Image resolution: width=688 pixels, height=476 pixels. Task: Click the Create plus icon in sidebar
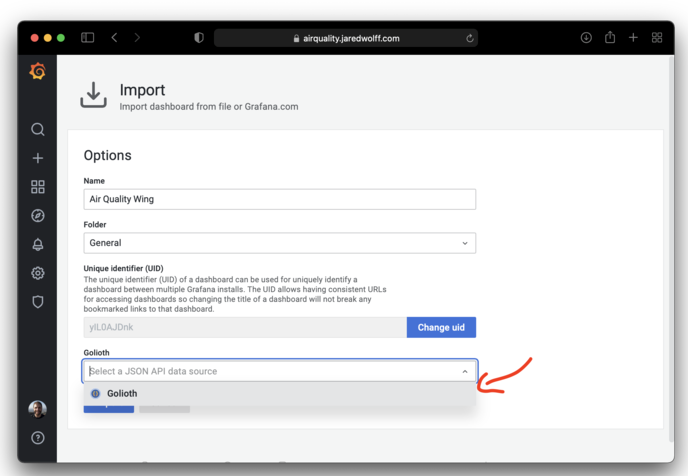pyautogui.click(x=38, y=158)
